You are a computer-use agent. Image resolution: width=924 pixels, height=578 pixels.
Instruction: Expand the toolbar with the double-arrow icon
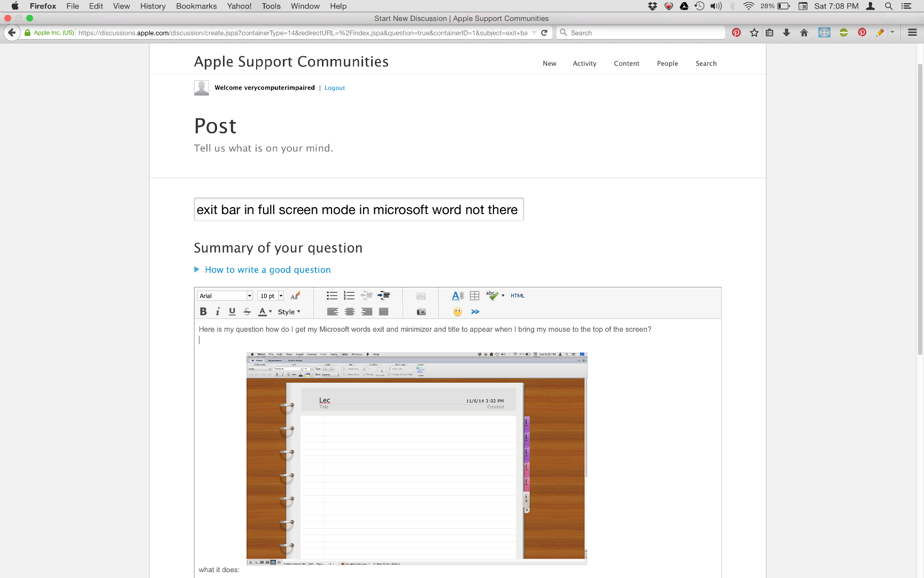pos(475,311)
